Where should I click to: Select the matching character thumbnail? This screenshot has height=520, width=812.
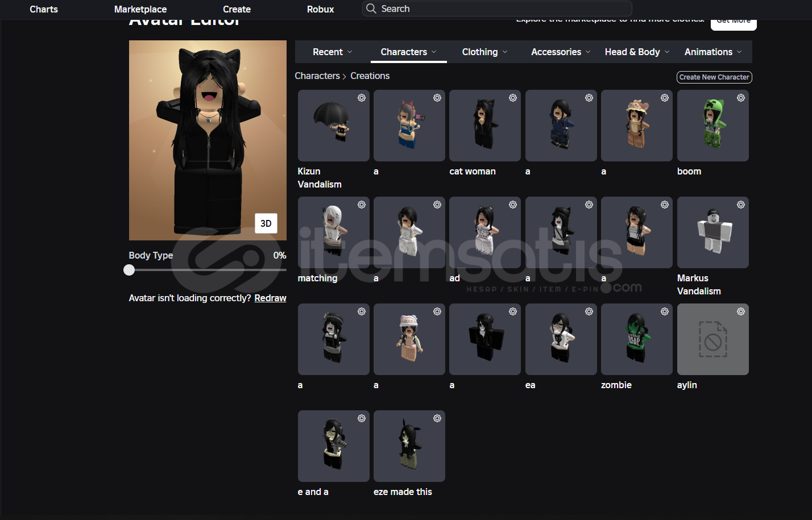[334, 232]
